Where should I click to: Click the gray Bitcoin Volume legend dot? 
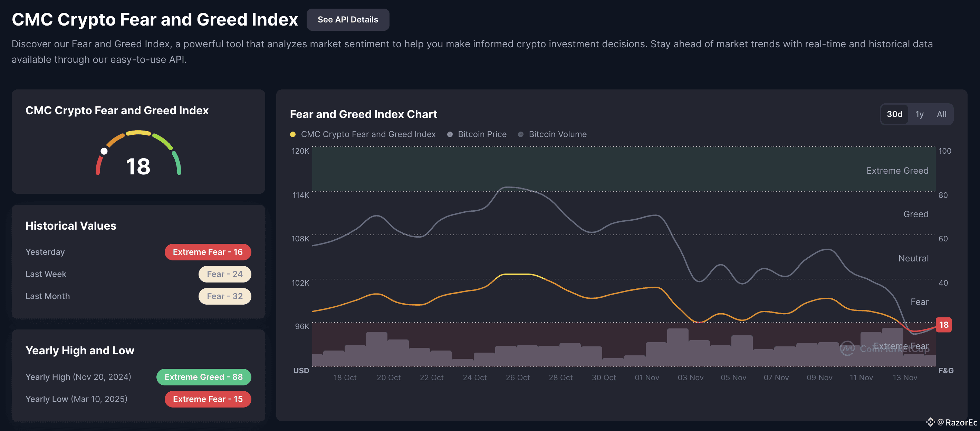point(520,134)
